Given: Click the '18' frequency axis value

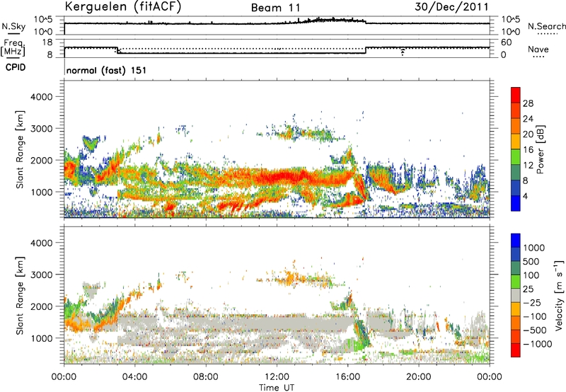Looking at the screenshot, I should coord(47,42).
